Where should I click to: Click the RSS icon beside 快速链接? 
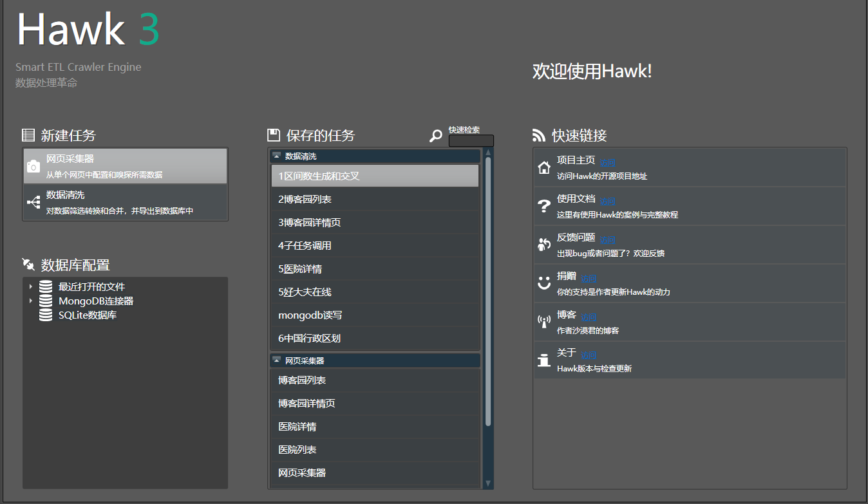click(x=539, y=135)
